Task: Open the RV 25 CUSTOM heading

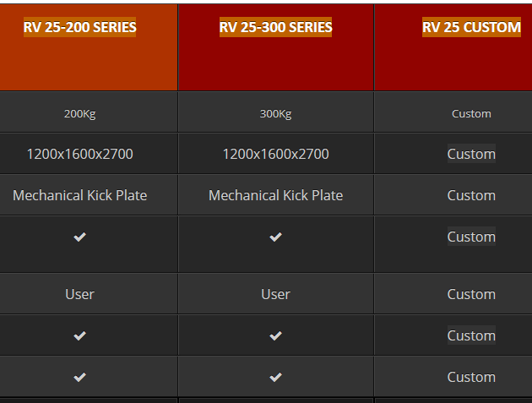Action: tap(471, 27)
